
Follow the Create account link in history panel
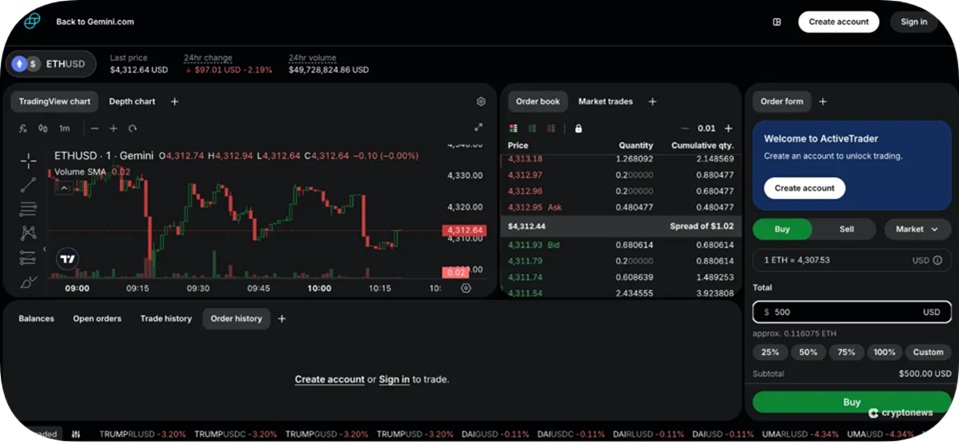tap(330, 379)
